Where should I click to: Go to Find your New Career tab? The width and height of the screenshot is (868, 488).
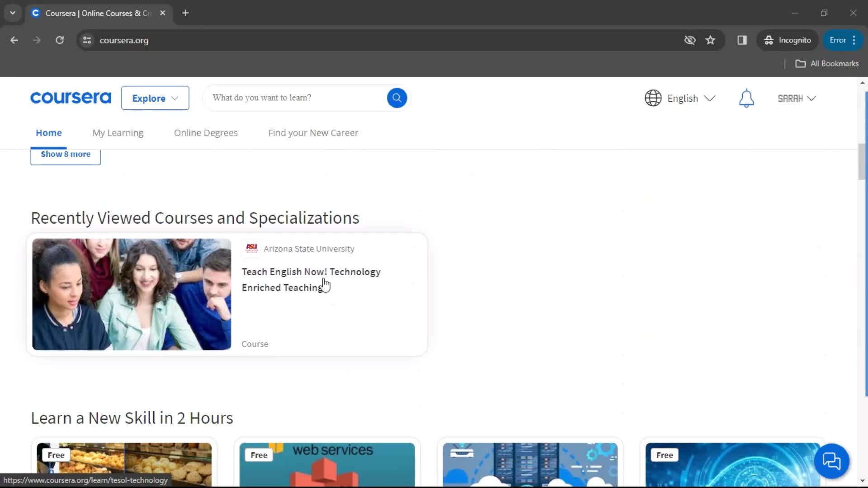coord(313,133)
